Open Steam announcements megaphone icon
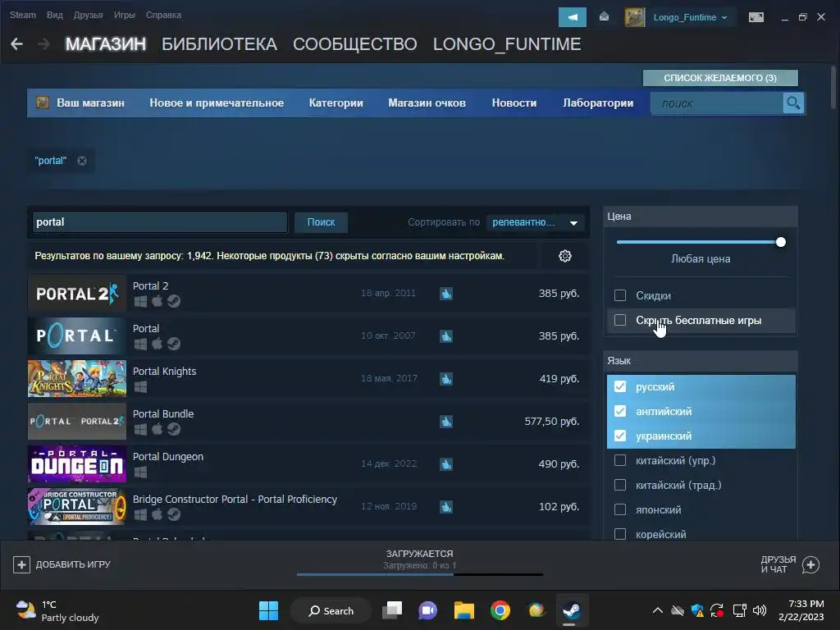 point(572,17)
